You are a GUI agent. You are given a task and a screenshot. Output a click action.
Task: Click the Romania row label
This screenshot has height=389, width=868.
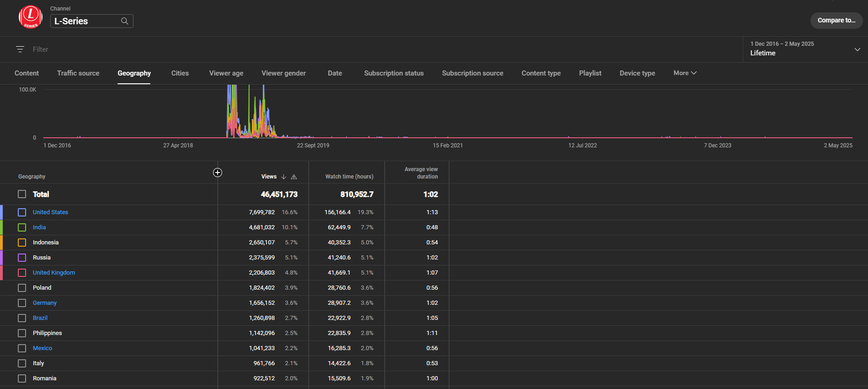[44, 378]
